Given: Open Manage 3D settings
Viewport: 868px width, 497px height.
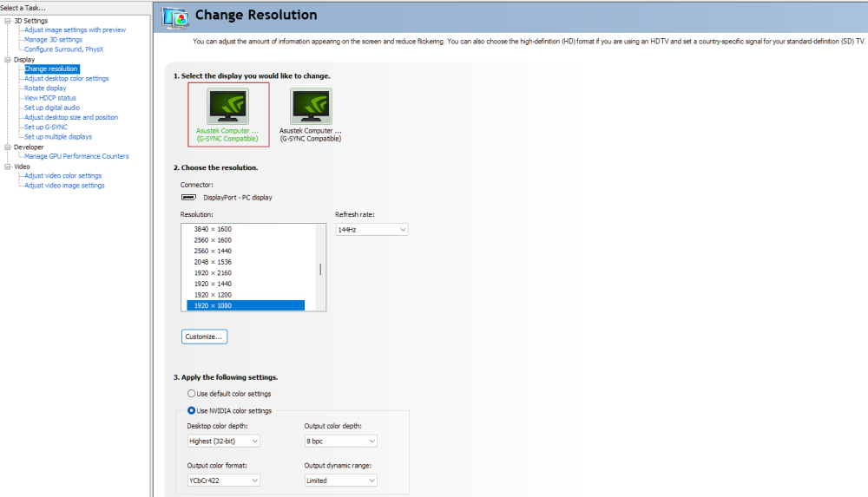Looking at the screenshot, I should coord(53,40).
